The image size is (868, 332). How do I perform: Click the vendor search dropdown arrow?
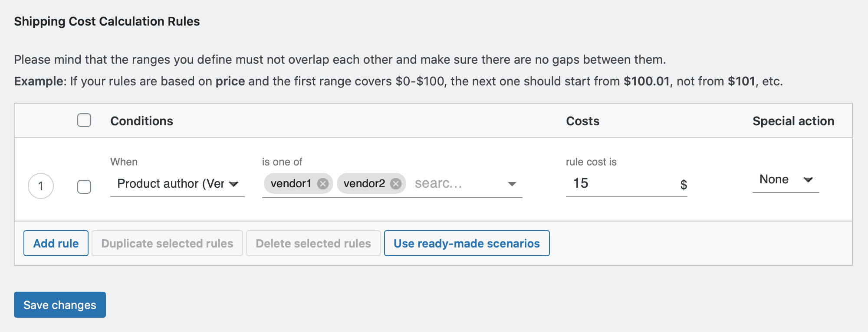[513, 184]
